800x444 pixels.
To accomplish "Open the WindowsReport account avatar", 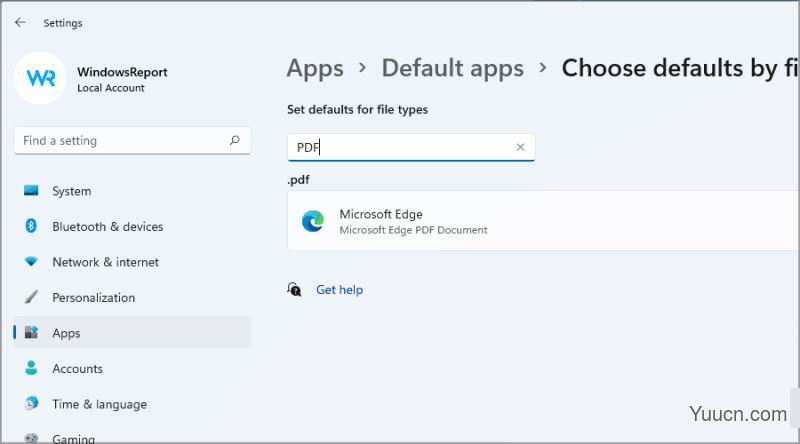I will pos(40,78).
